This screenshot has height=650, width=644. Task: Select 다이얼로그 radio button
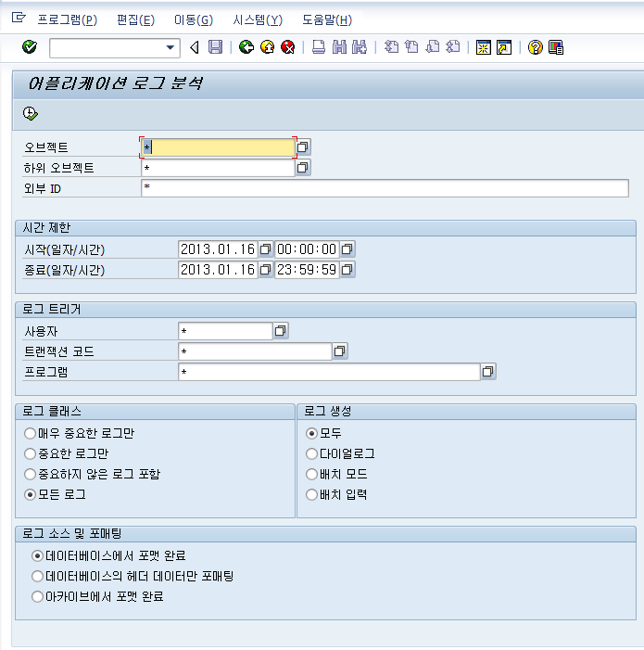point(311,454)
